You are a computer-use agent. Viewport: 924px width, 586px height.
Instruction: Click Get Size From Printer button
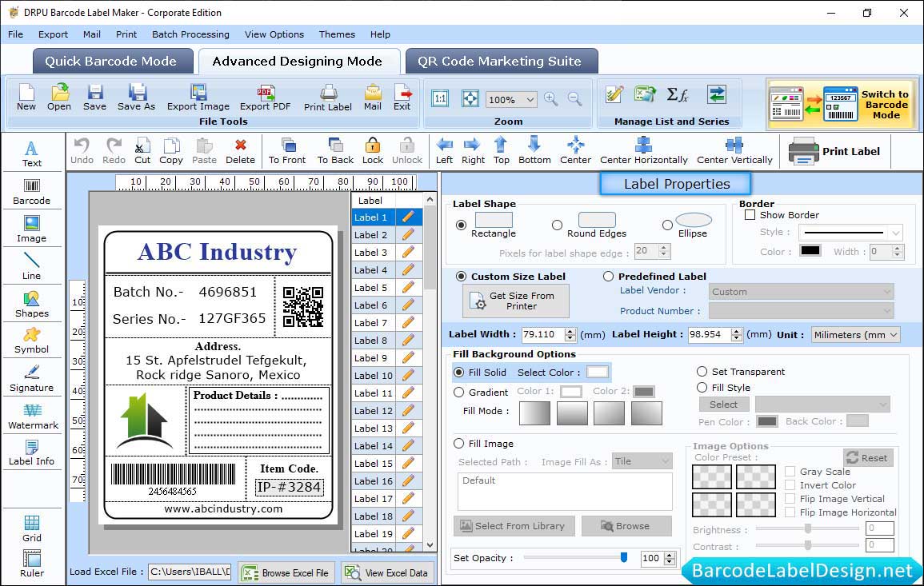coord(516,301)
